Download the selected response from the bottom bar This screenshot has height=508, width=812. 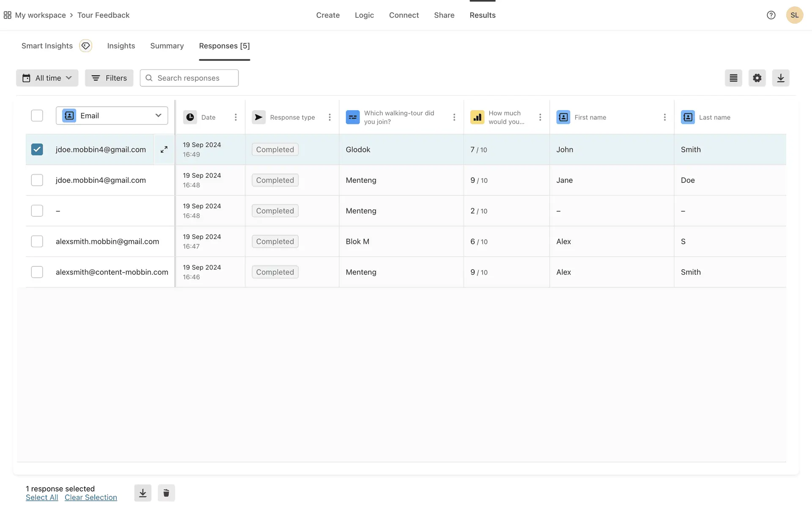coord(143,493)
